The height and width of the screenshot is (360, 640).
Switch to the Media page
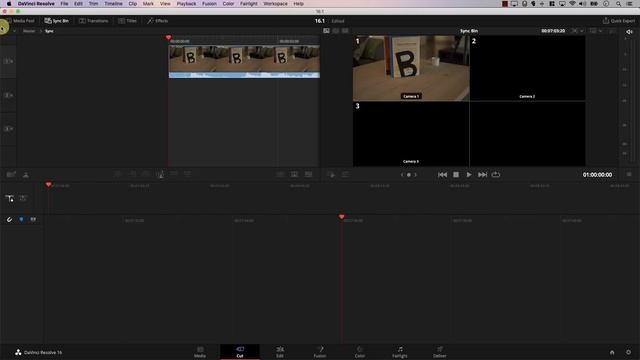[200, 352]
